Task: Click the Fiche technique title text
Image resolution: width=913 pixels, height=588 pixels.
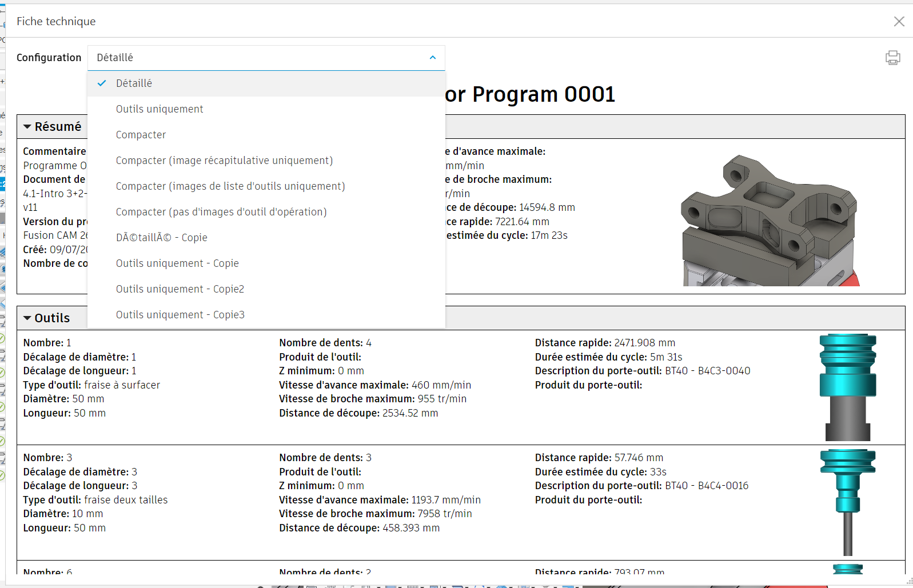Action: point(56,22)
